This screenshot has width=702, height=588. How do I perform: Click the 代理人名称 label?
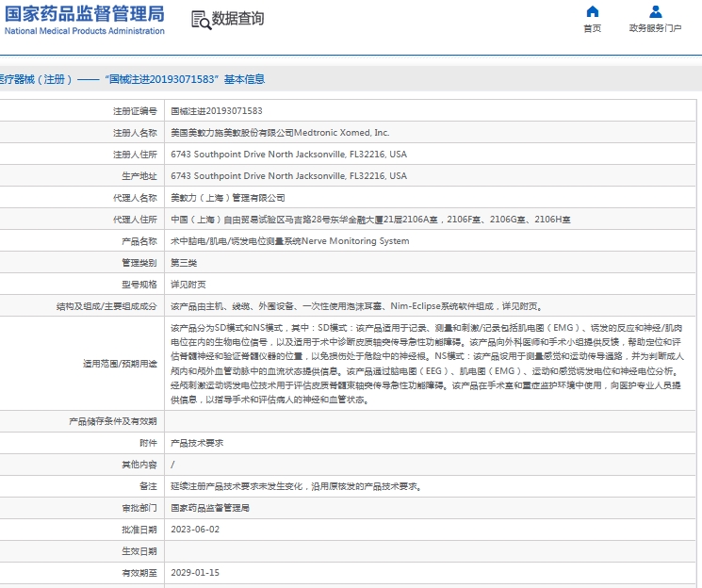[135, 198]
